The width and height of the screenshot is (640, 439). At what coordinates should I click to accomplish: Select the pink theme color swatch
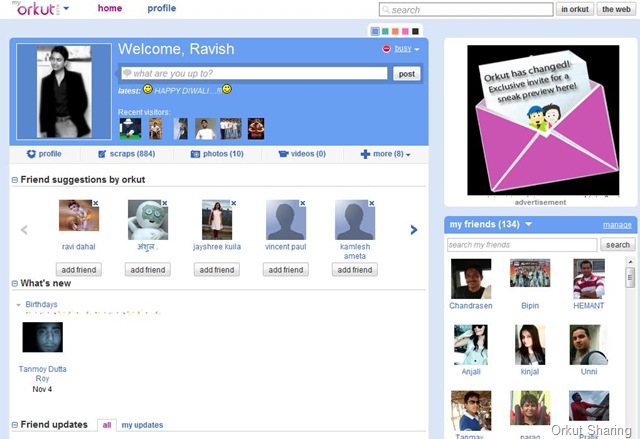tap(405, 31)
